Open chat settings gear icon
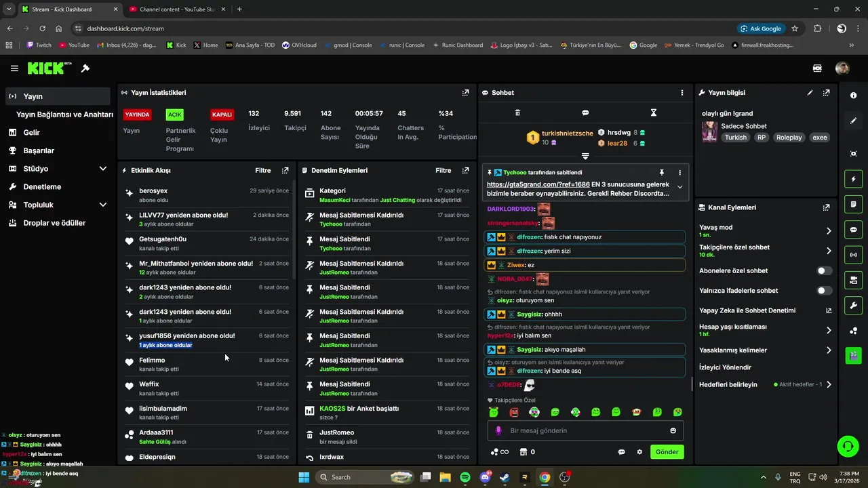 coord(639,452)
